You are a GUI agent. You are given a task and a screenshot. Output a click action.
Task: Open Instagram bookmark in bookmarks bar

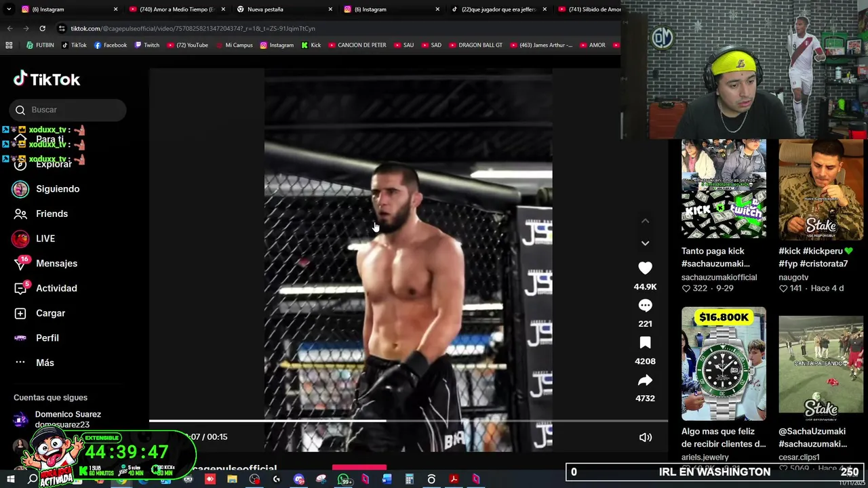click(x=277, y=45)
